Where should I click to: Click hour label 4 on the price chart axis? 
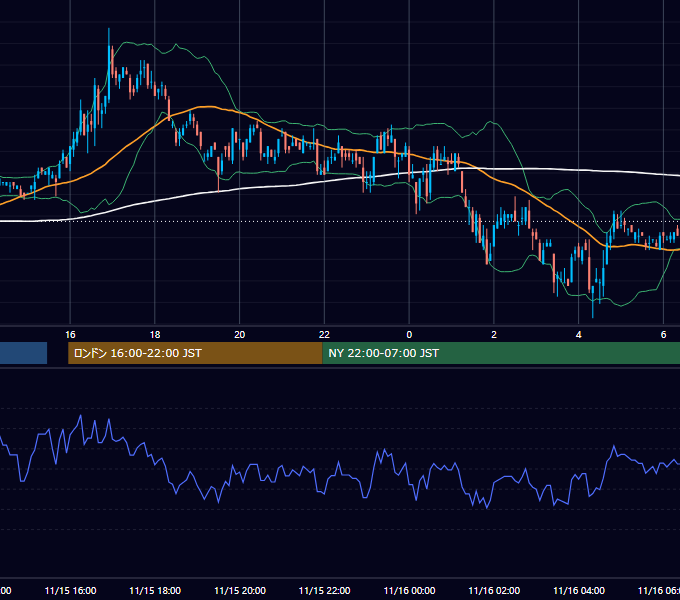tap(579, 335)
